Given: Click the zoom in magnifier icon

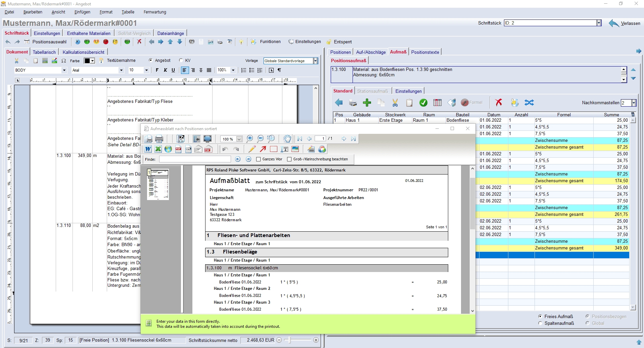Looking at the screenshot, I should coord(249,139).
